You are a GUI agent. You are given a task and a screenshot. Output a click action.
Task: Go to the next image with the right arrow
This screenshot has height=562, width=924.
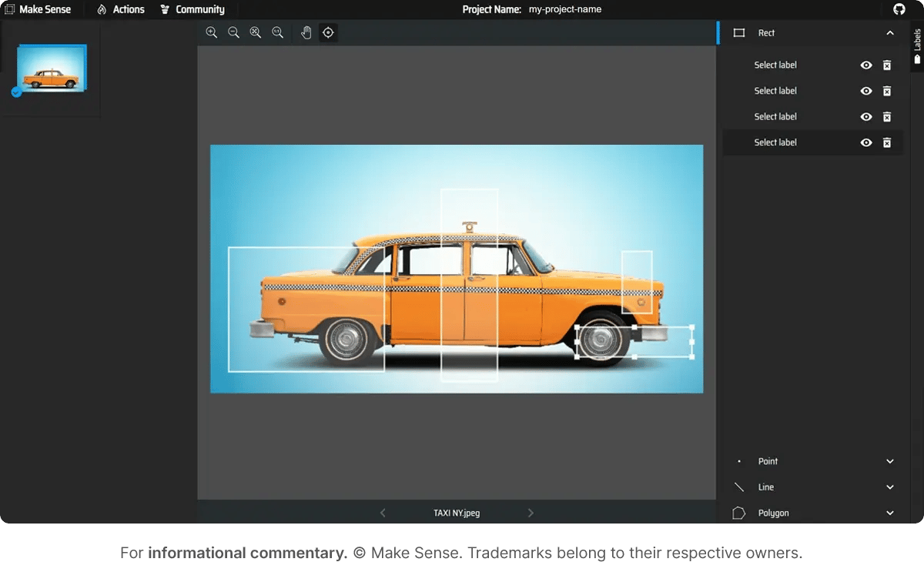point(531,512)
